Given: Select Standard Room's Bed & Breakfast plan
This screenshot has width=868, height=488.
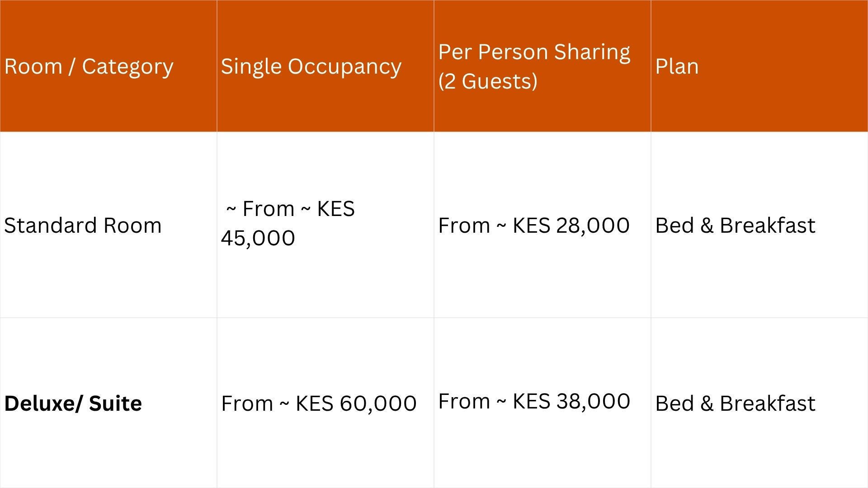Looking at the screenshot, I should coord(735,225).
